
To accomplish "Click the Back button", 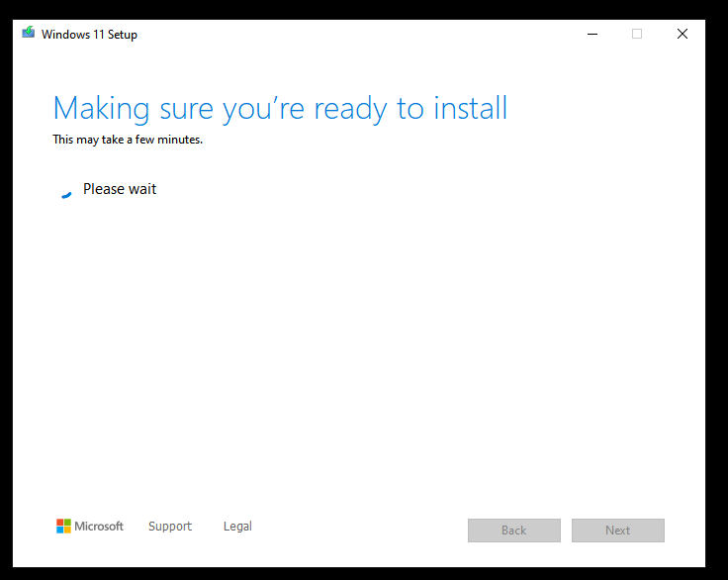I will [x=514, y=531].
